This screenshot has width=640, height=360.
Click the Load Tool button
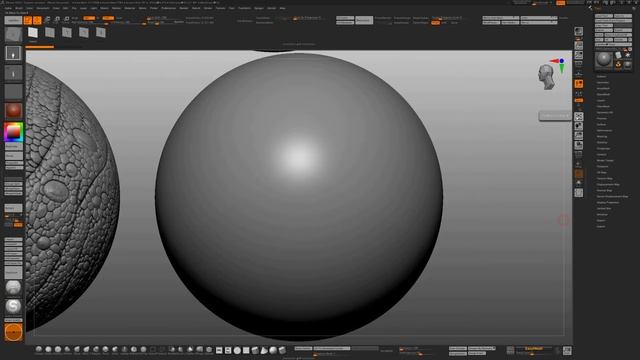pos(604,16)
